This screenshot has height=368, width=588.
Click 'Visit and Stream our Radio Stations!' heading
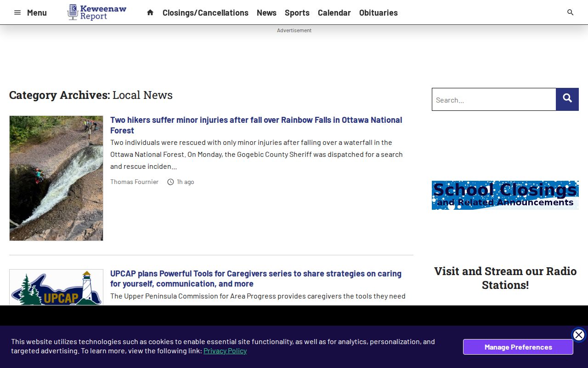(x=505, y=278)
